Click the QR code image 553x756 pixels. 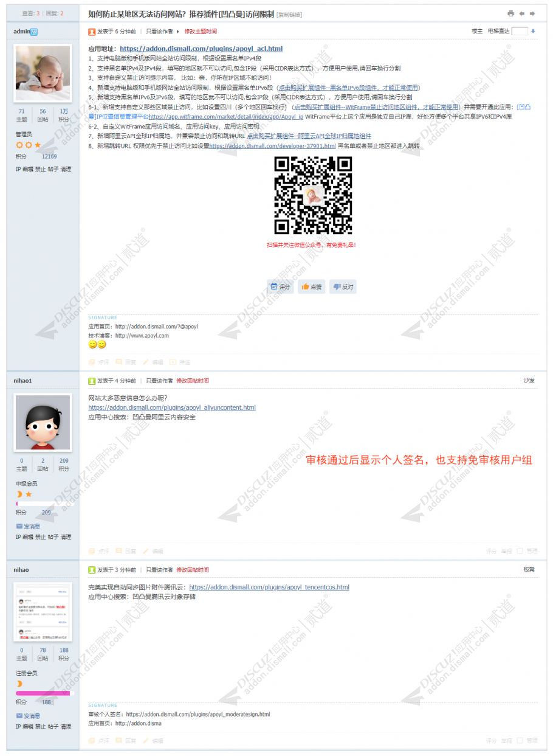click(x=313, y=195)
